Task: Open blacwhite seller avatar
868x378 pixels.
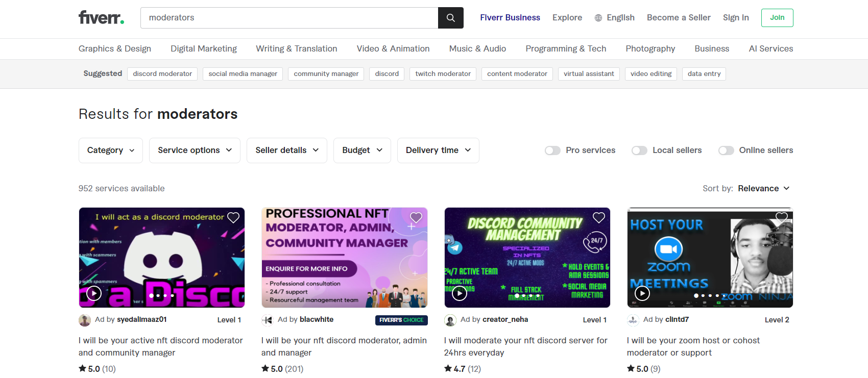Action: click(268, 320)
